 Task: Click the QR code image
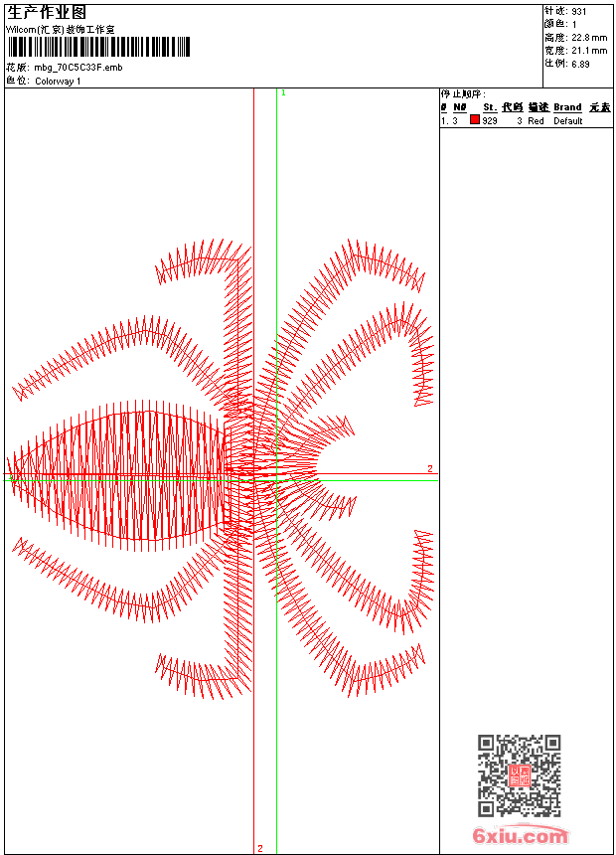point(520,775)
